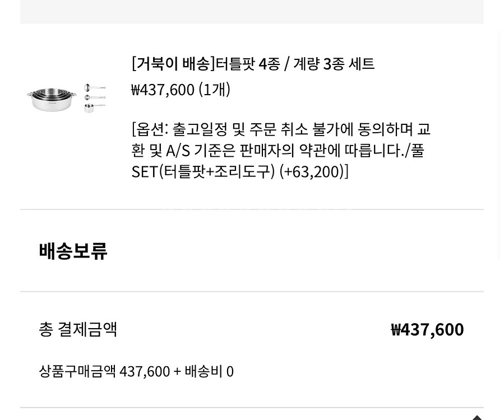Tap the 배송보류 status heading

tap(73, 251)
